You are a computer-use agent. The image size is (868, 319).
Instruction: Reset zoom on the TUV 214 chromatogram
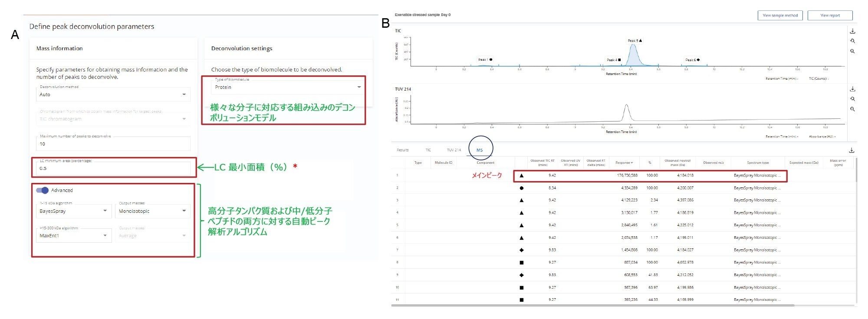pos(852,99)
